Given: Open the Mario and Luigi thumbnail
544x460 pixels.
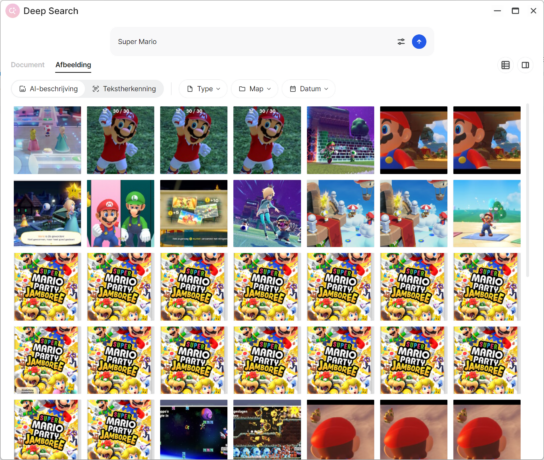Looking at the screenshot, I should pyautogui.click(x=120, y=213).
